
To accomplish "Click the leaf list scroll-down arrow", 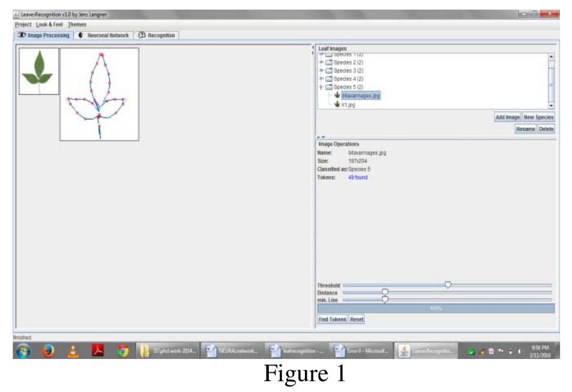I will pyautogui.click(x=551, y=106).
